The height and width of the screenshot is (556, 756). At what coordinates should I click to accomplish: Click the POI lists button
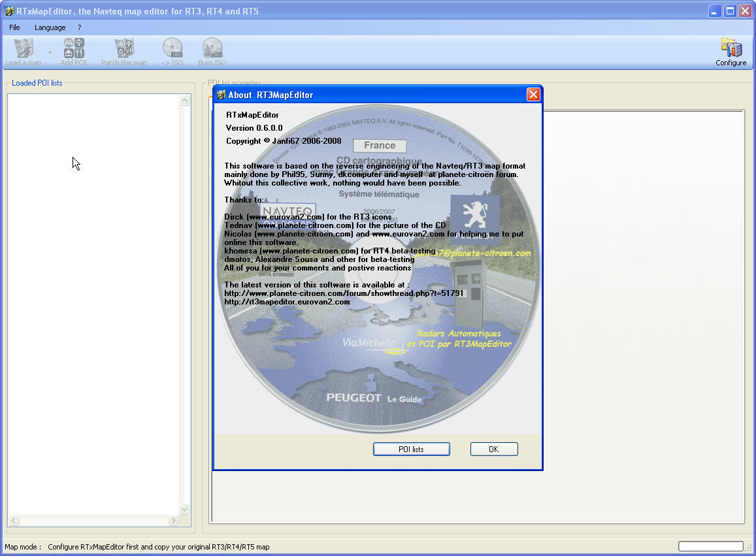coord(411,449)
